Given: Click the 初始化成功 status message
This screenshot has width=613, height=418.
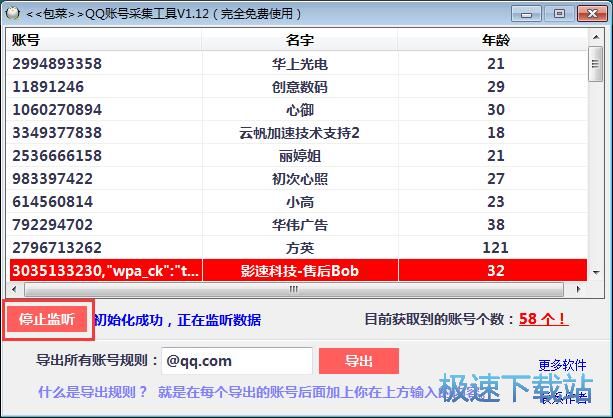Looking at the screenshot, I should tap(177, 320).
